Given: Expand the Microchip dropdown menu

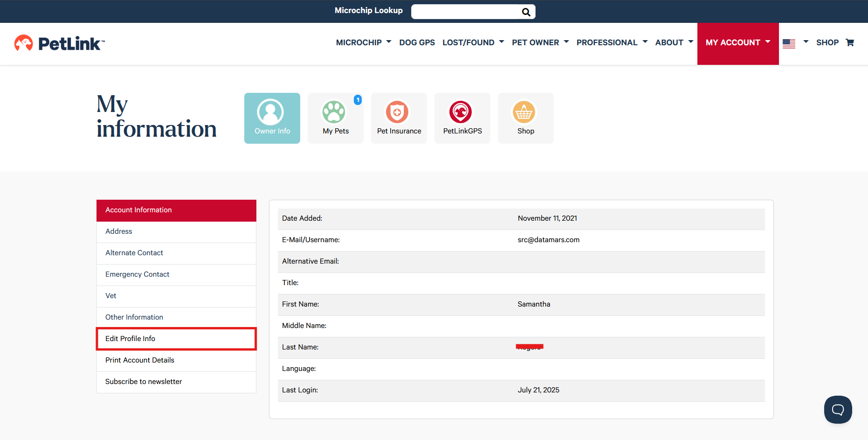Looking at the screenshot, I should [x=363, y=42].
